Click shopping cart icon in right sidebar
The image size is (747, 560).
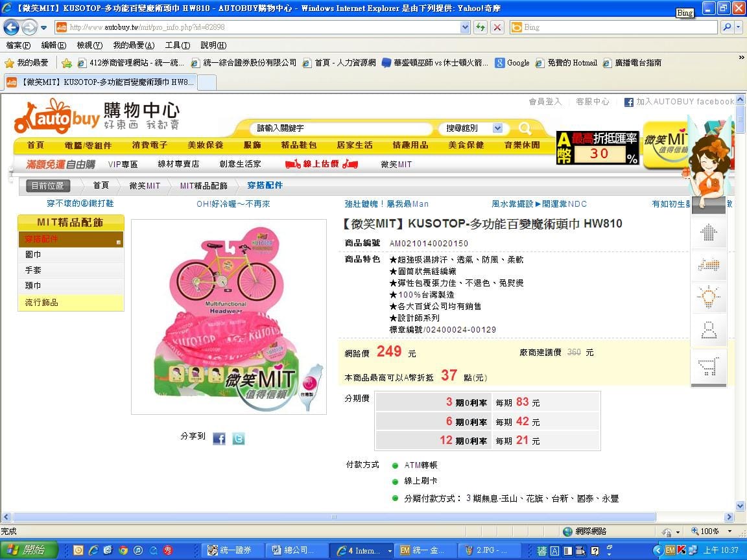point(708,367)
